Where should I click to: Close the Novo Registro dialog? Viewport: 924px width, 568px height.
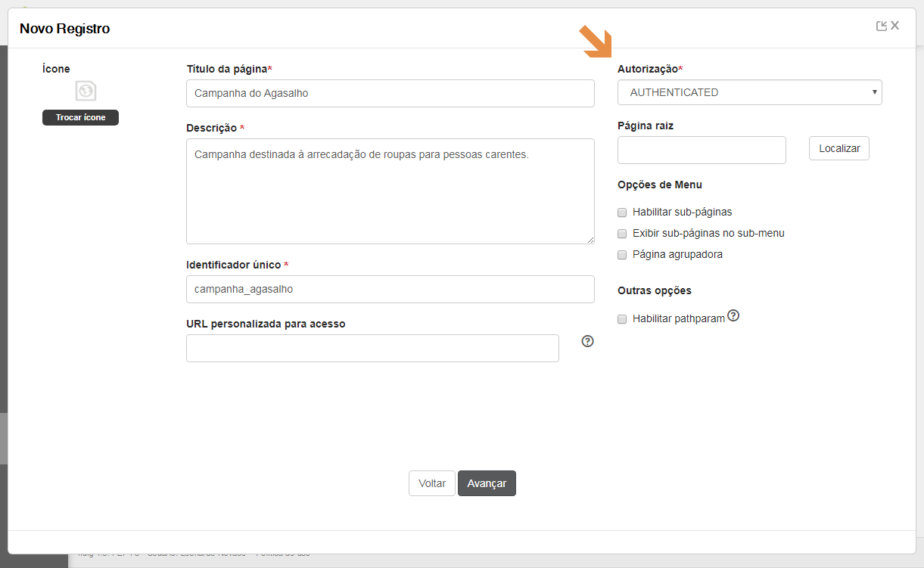895,26
